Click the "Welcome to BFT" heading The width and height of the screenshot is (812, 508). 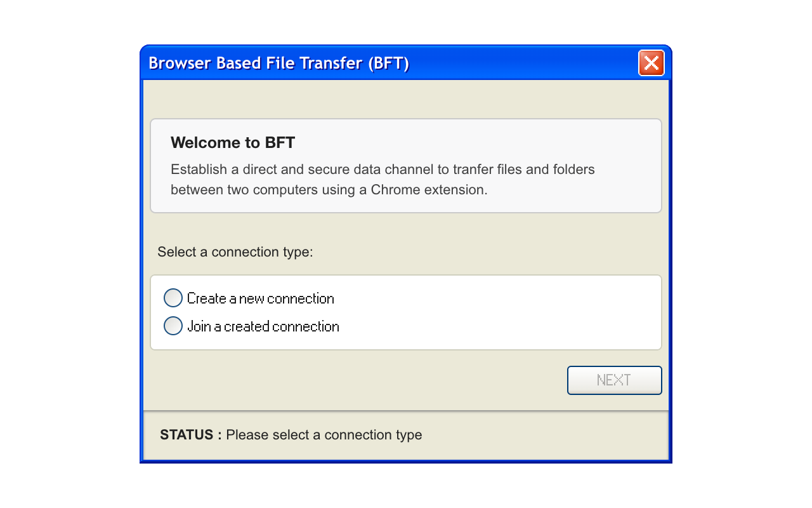point(233,142)
